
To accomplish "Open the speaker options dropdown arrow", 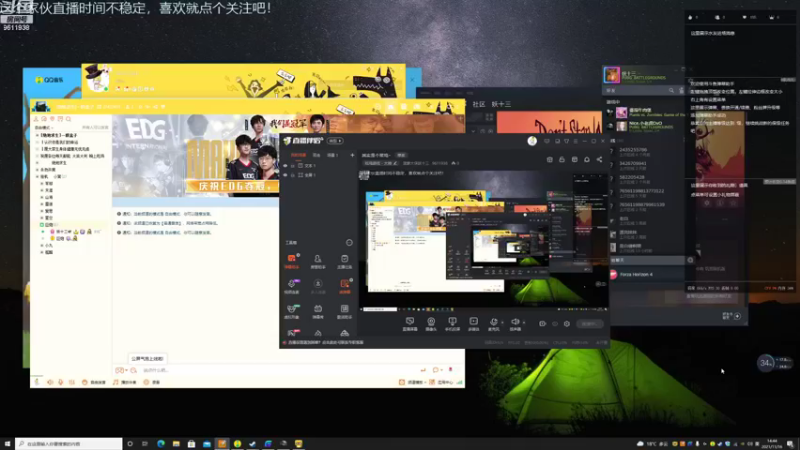I will (x=524, y=322).
